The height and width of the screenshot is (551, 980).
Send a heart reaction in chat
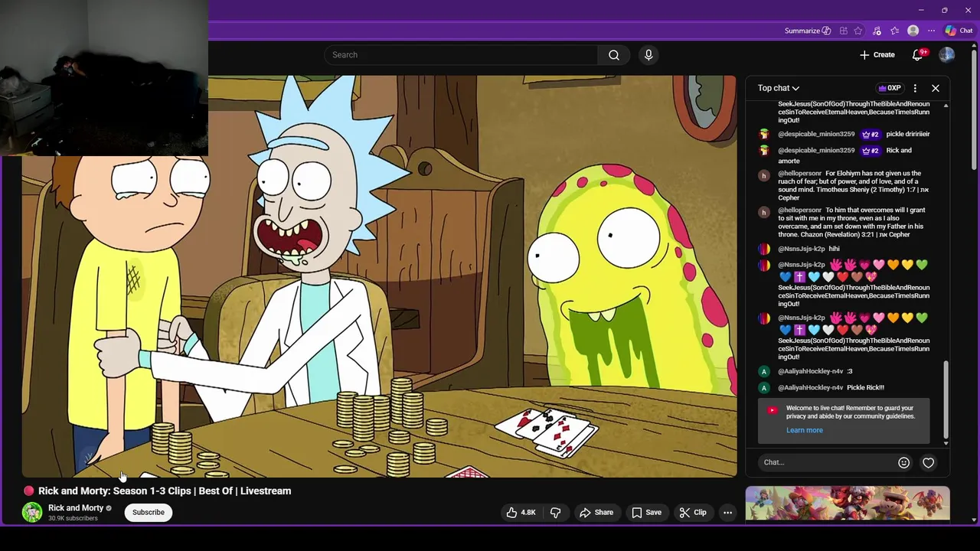point(928,462)
